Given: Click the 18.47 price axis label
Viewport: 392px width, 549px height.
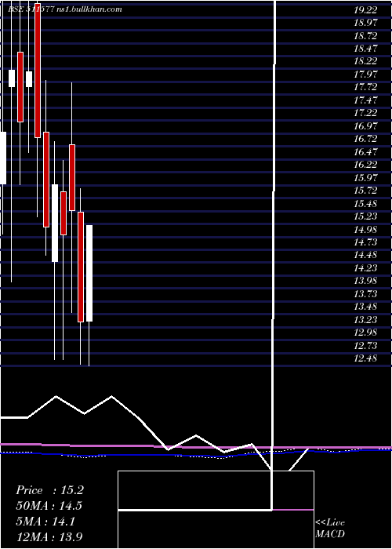Looking at the screenshot, I should pyautogui.click(x=365, y=49).
